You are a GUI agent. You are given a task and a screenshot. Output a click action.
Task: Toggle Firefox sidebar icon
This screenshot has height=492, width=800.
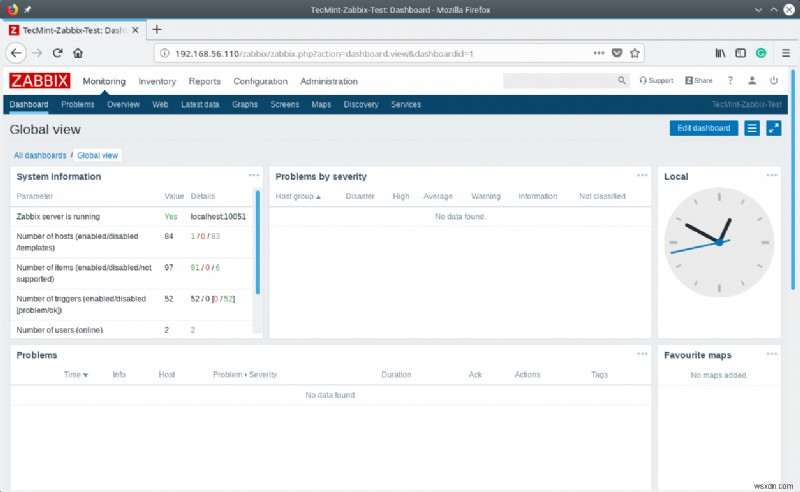tap(740, 53)
